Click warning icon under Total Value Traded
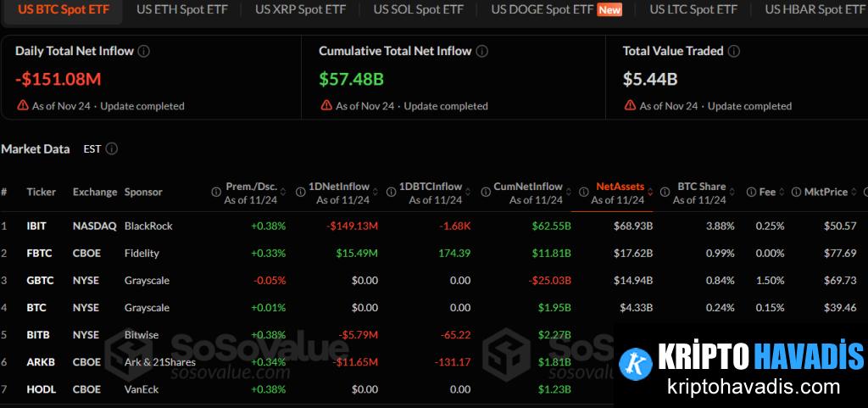 point(631,105)
